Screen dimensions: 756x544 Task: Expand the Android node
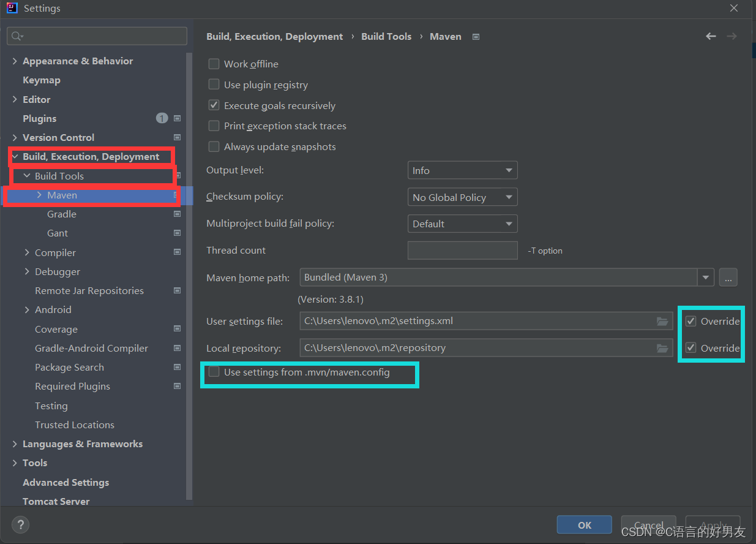click(x=27, y=310)
